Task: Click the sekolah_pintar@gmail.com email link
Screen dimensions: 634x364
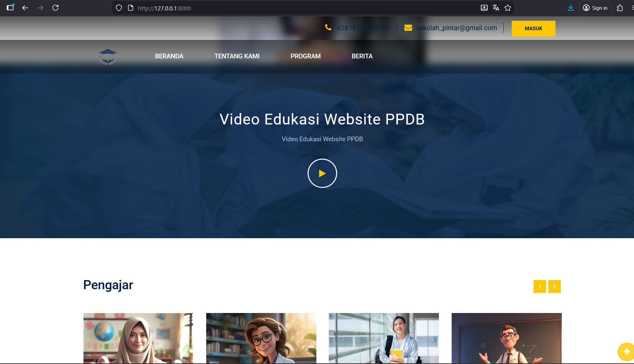Action: (x=456, y=28)
